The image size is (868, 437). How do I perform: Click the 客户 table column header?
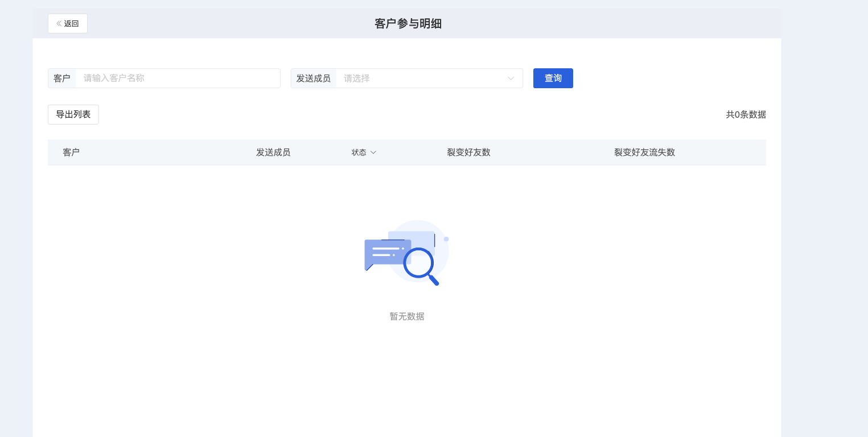[x=71, y=152]
